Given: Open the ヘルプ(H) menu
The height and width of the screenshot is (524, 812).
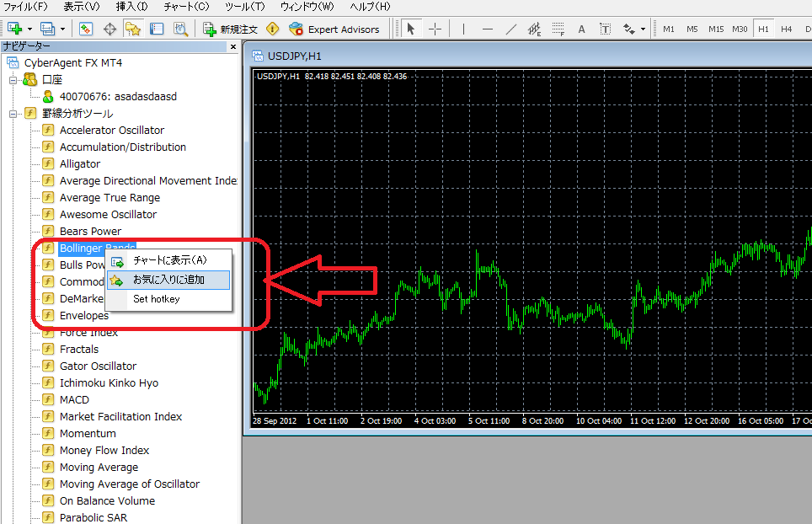Looking at the screenshot, I should pos(370,7).
